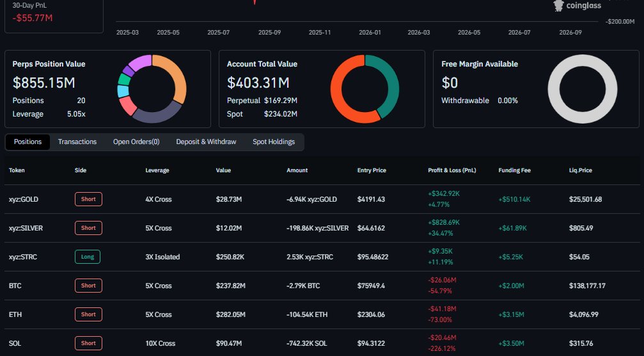Screen dimensions: 644x356
Task: Click the Short badge in xyz:SILVER row
Action: tap(88, 228)
